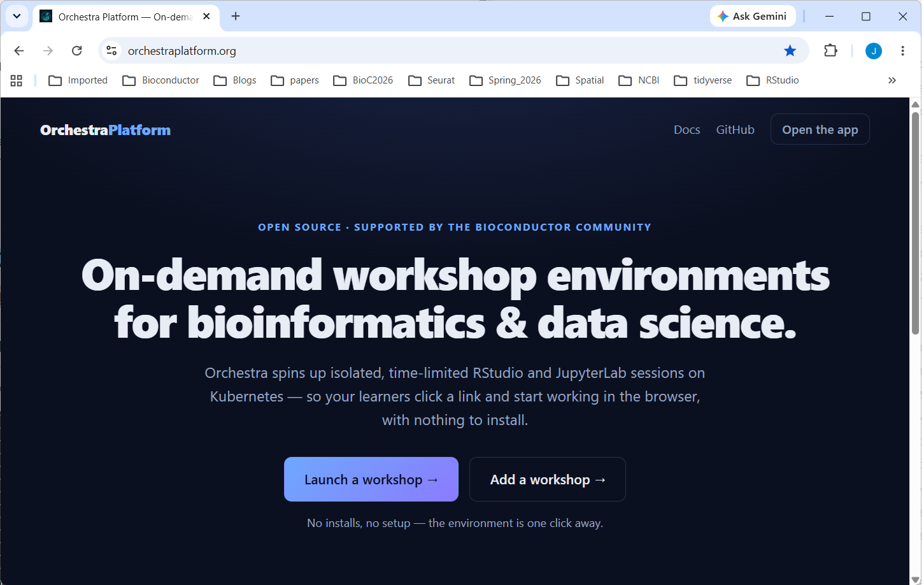
Task: Open the Bioconductor bookmarks folder
Action: coord(161,80)
